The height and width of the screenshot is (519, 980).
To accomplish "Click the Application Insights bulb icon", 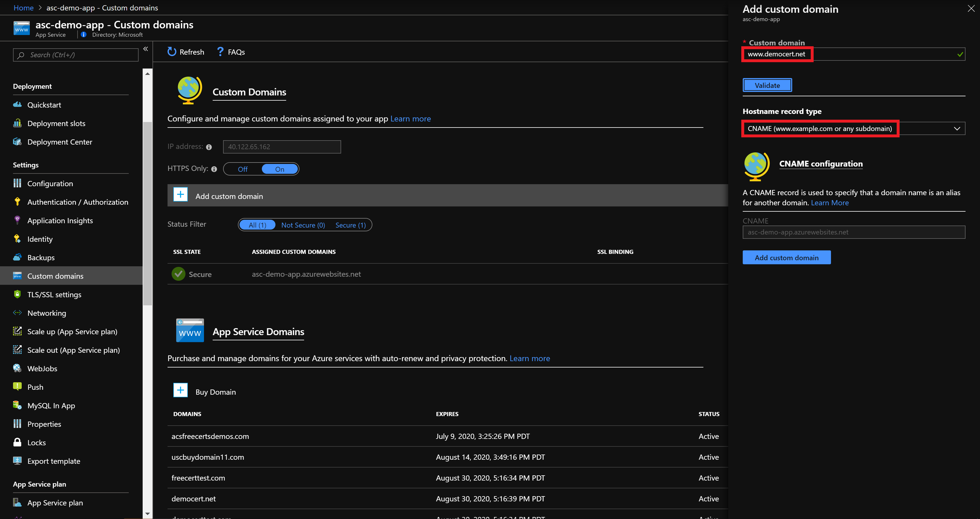I will [x=17, y=220].
